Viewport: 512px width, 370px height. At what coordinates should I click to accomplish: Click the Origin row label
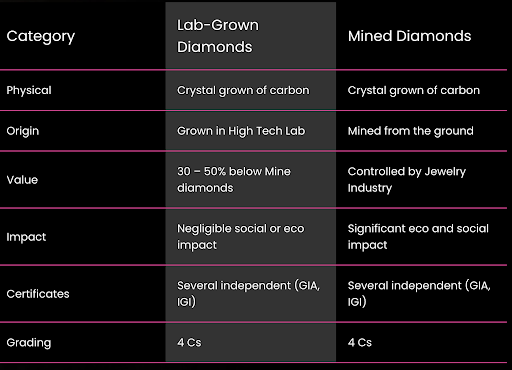[x=23, y=131]
